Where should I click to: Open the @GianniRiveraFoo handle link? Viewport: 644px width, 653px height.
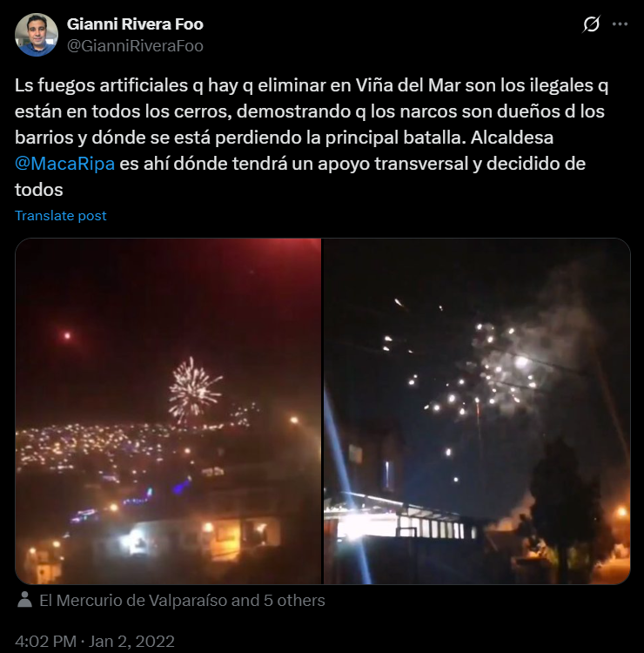point(135,46)
